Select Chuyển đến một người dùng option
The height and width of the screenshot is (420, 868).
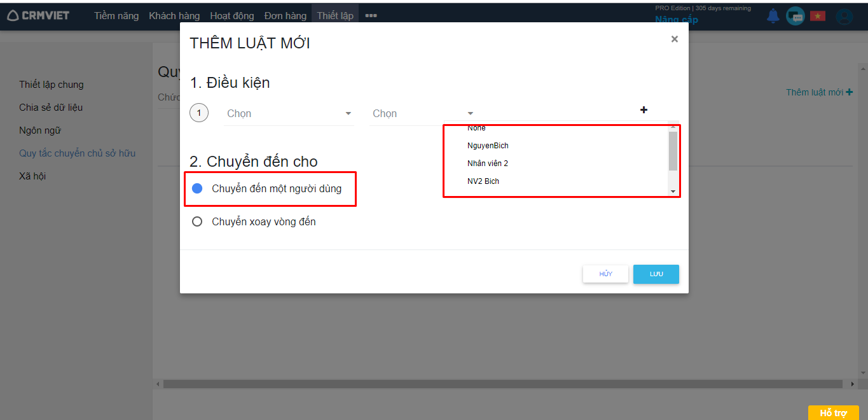point(197,188)
